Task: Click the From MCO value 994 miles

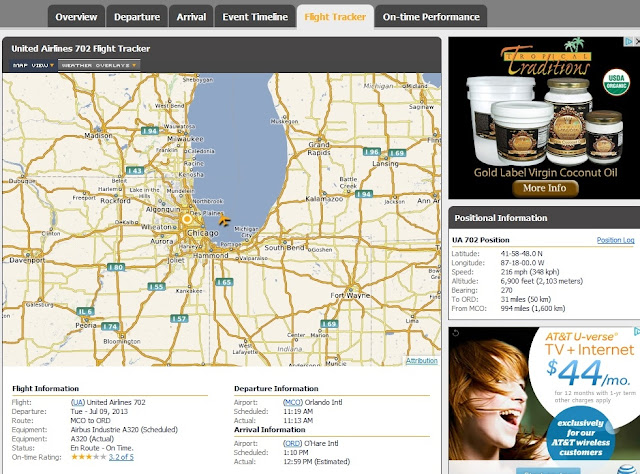Action: 533,309
